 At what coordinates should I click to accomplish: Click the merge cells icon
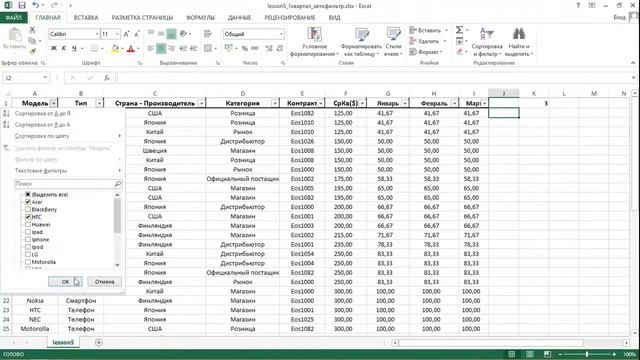[208, 49]
